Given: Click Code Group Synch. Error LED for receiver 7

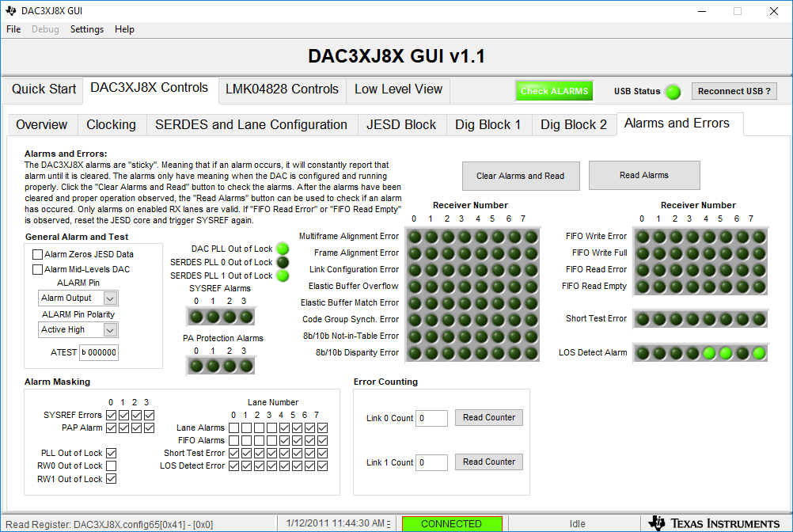Looking at the screenshot, I should [531, 320].
